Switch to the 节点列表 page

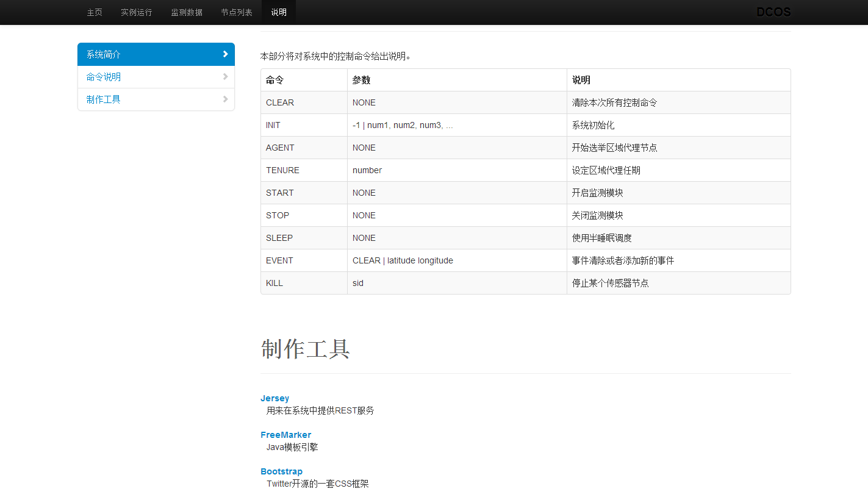237,12
